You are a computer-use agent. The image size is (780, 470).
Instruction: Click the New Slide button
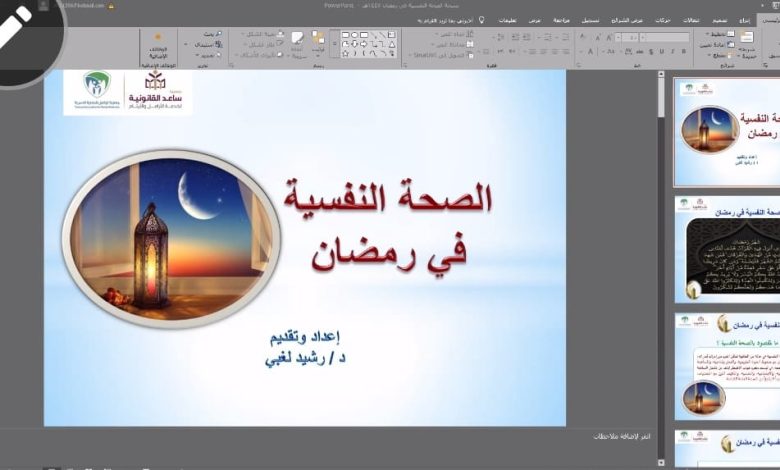point(745,42)
